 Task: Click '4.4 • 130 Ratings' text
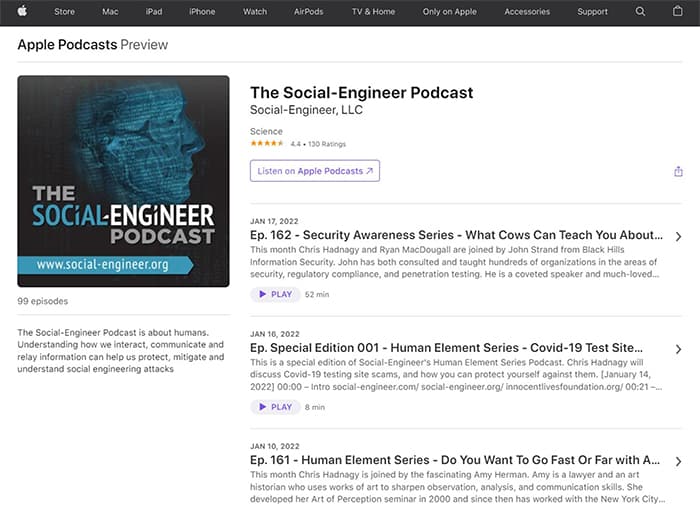(318, 144)
